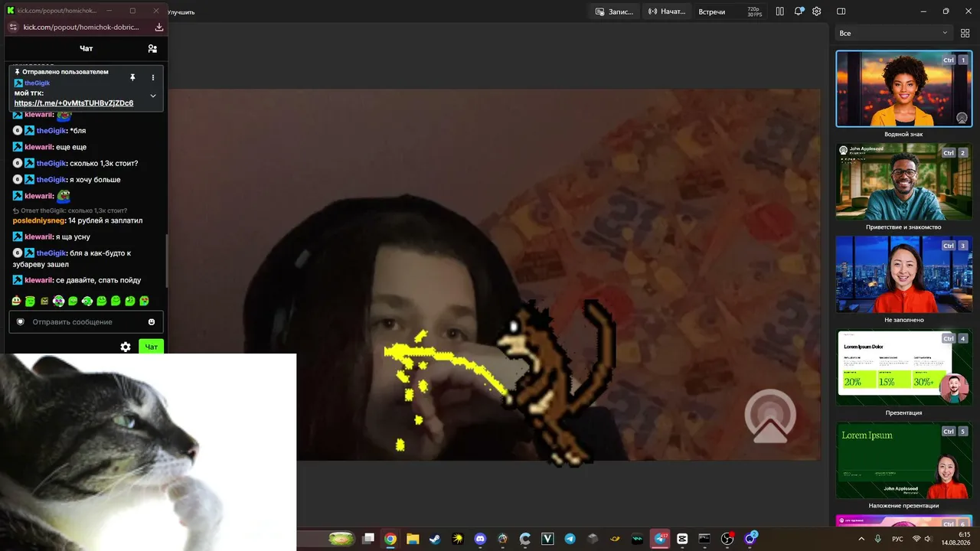Open the chat users list icon
Viewport: 980px width, 551px height.
tap(152, 48)
